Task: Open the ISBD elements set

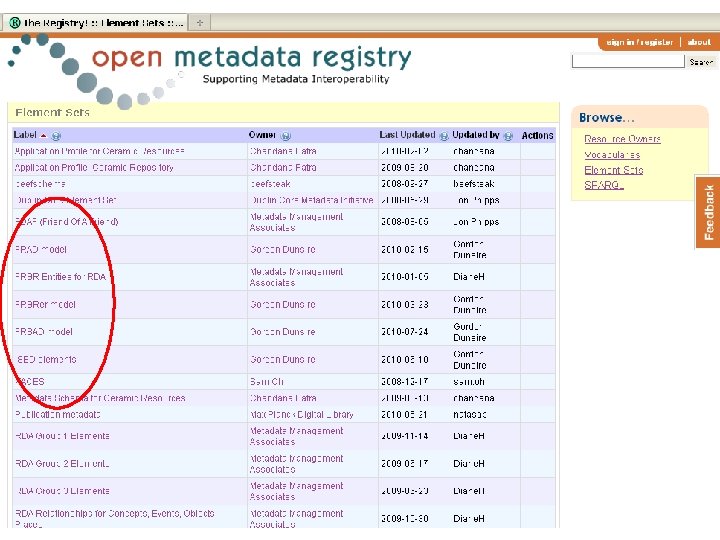Action: [x=45, y=359]
